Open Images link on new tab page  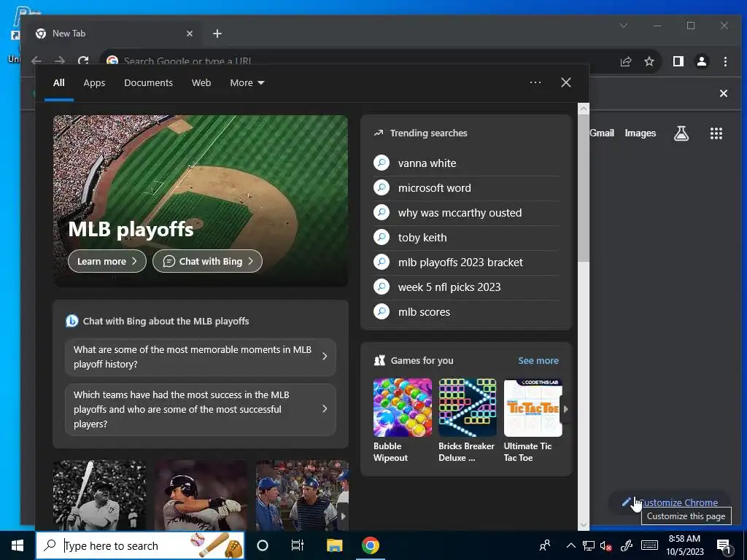point(640,133)
